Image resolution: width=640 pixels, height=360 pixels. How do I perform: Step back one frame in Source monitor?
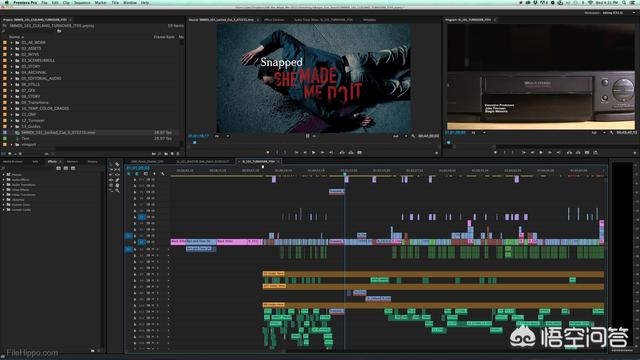point(305,153)
